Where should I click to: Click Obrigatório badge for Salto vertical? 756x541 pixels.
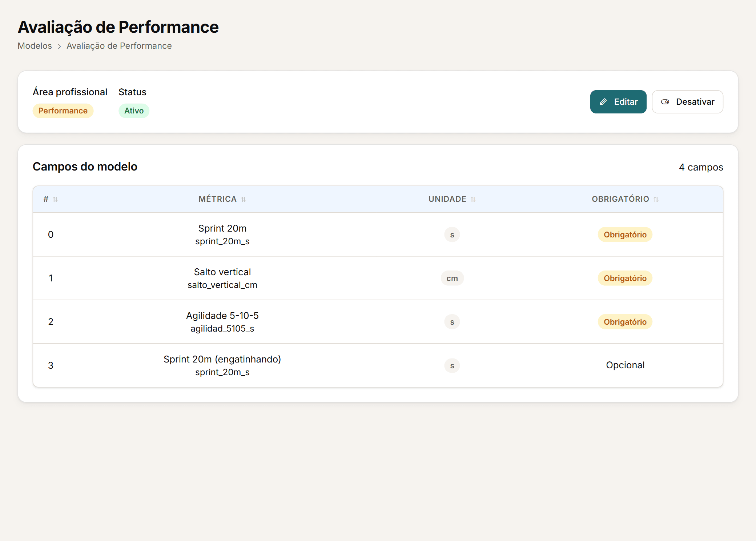[x=625, y=278]
